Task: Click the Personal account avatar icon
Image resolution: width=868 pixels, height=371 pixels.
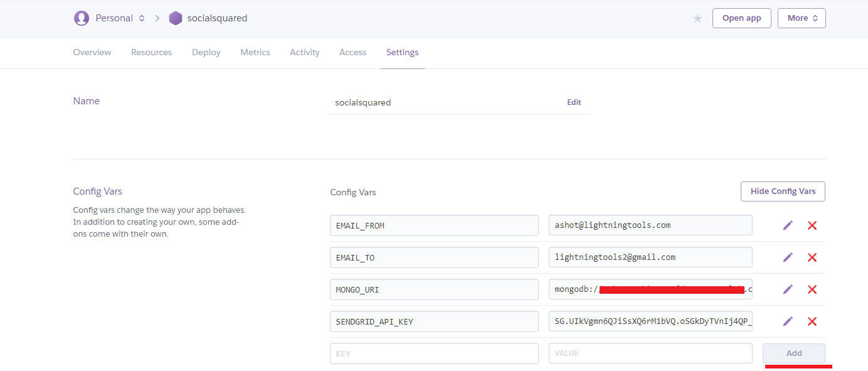Action: (82, 18)
